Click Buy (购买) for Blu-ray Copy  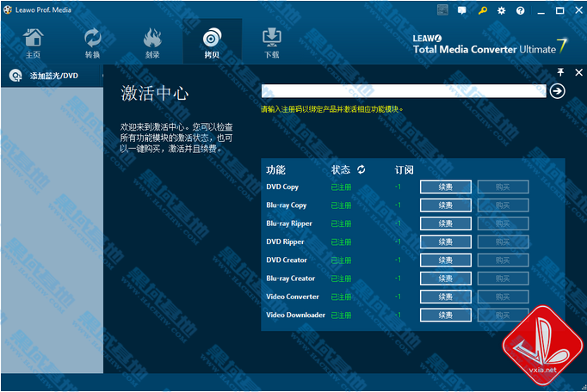[x=504, y=205]
